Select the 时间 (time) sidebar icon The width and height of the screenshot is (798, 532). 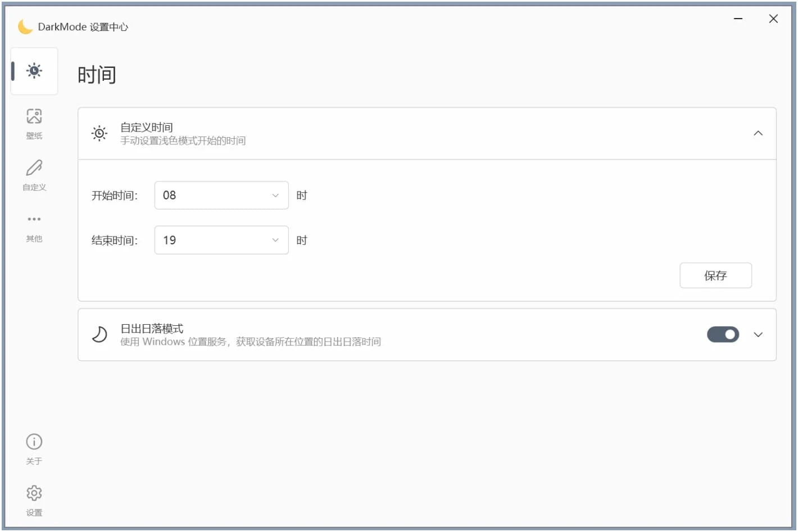34,71
